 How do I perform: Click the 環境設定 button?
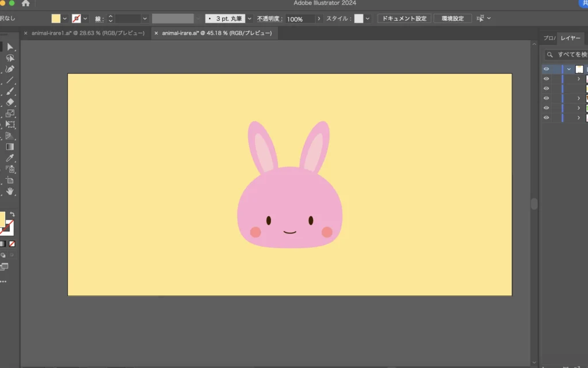[452, 18]
